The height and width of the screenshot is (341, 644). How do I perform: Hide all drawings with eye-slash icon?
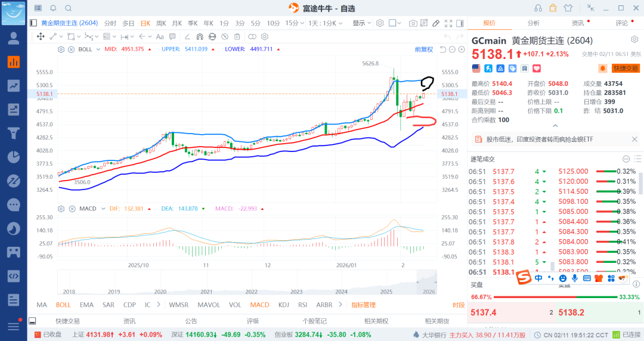(x=225, y=36)
